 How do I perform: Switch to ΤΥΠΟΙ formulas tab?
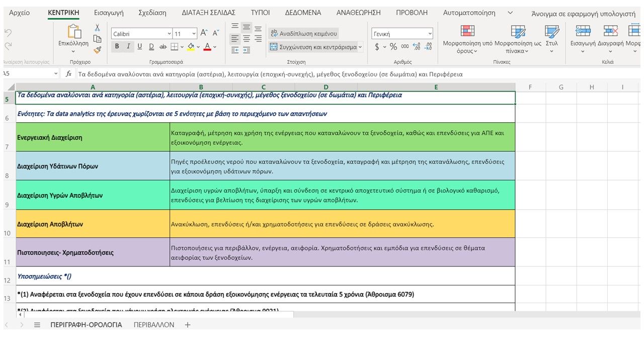tap(260, 13)
